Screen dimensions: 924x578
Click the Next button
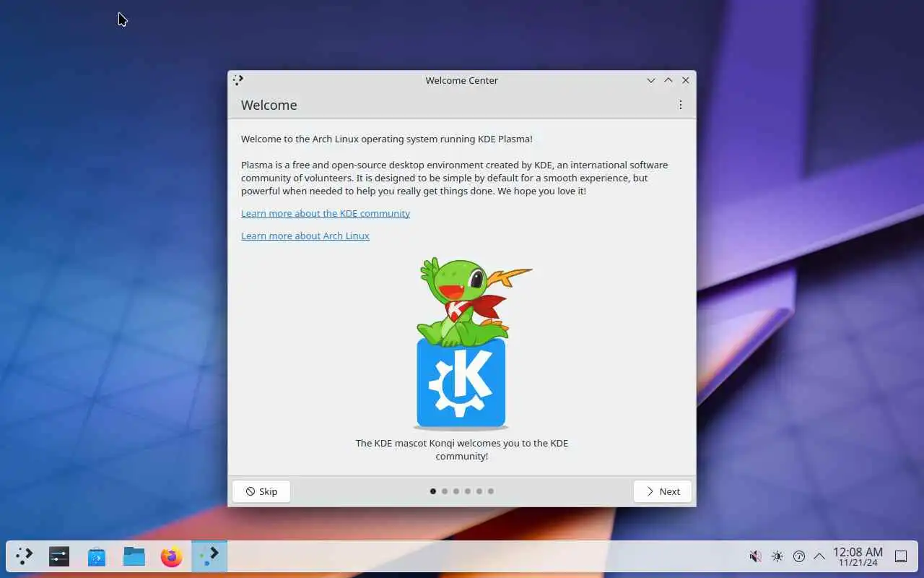(x=663, y=491)
